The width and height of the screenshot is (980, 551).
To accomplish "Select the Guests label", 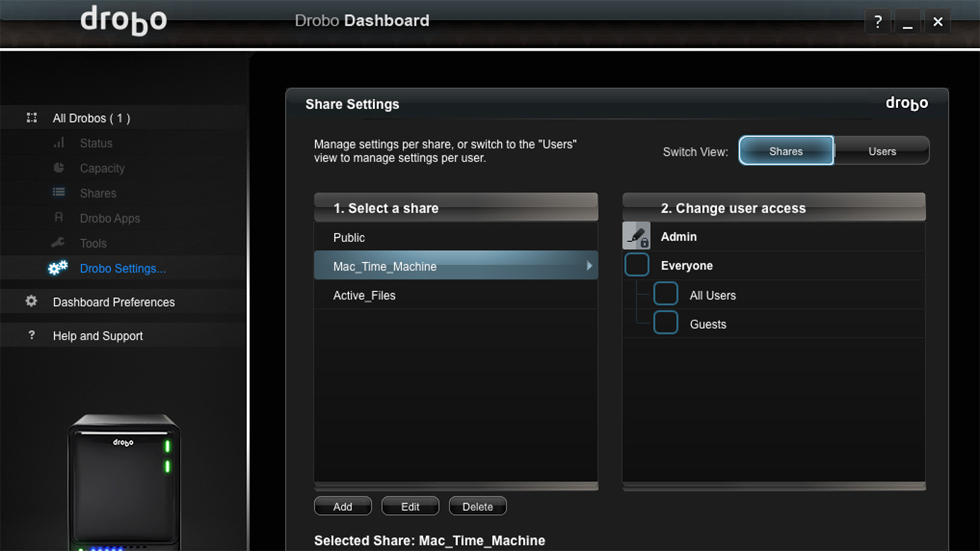I will (x=707, y=324).
